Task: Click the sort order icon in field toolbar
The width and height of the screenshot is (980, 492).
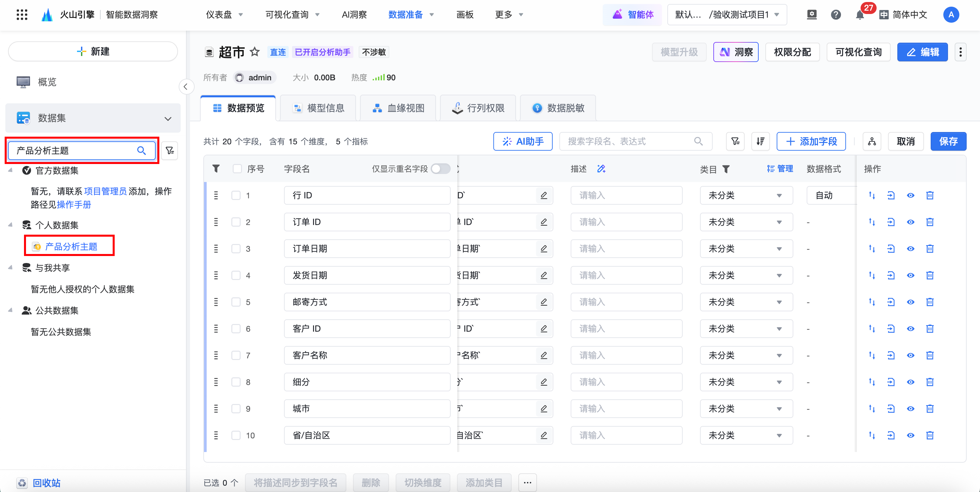Action: [x=760, y=142]
